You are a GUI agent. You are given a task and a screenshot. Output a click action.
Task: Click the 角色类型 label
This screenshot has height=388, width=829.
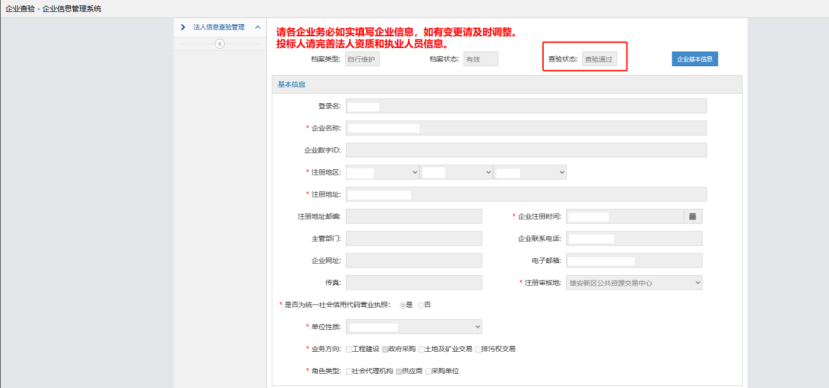click(325, 371)
